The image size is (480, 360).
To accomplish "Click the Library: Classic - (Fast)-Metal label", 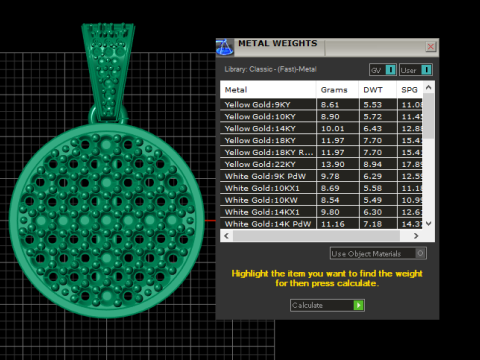I will pyautogui.click(x=270, y=69).
